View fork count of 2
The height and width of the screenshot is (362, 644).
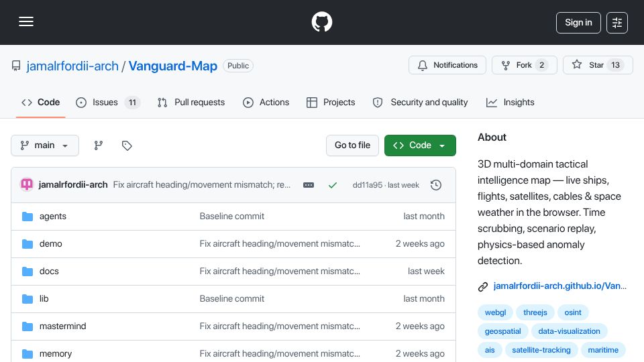[542, 65]
